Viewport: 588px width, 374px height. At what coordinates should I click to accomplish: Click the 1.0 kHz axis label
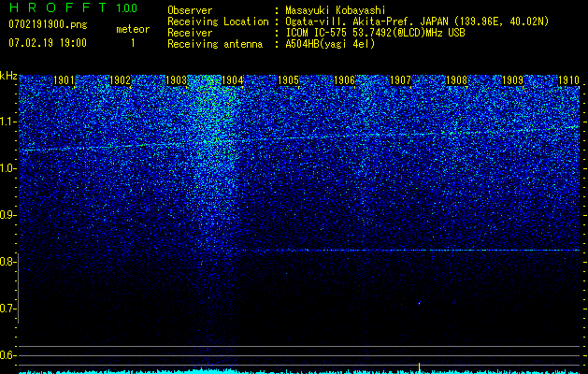[x=8, y=168]
